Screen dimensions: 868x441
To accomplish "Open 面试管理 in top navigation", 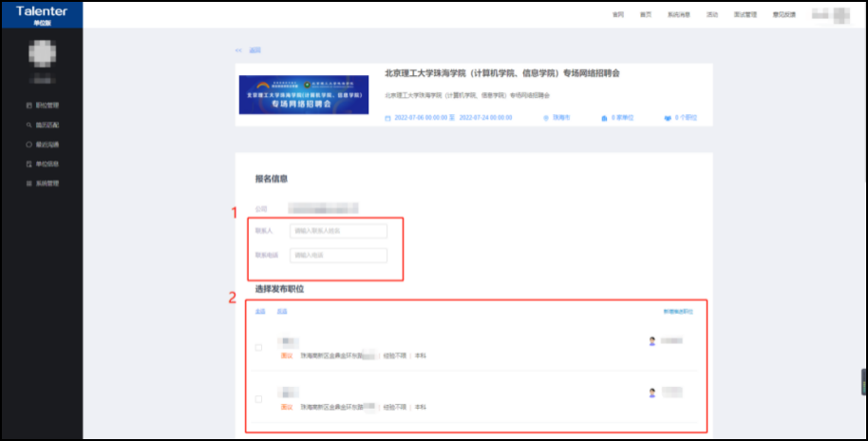I will [745, 15].
